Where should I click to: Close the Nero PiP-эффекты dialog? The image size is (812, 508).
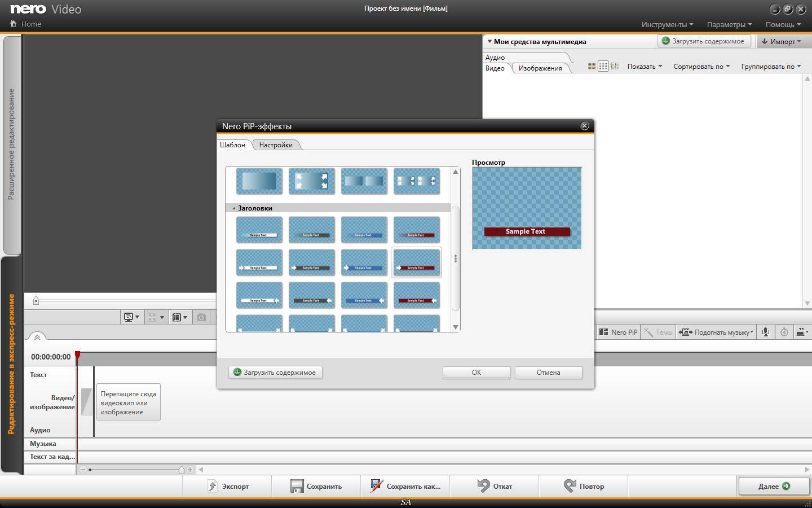[x=585, y=126]
